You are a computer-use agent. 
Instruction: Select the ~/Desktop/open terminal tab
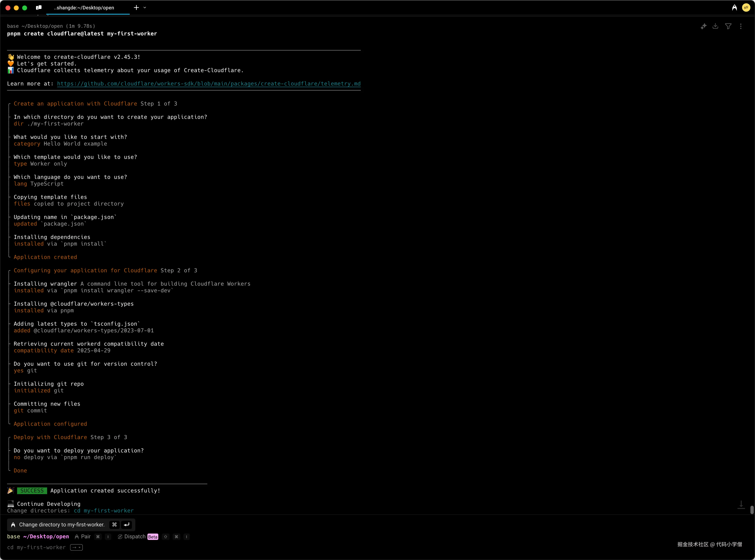pyautogui.click(x=84, y=8)
